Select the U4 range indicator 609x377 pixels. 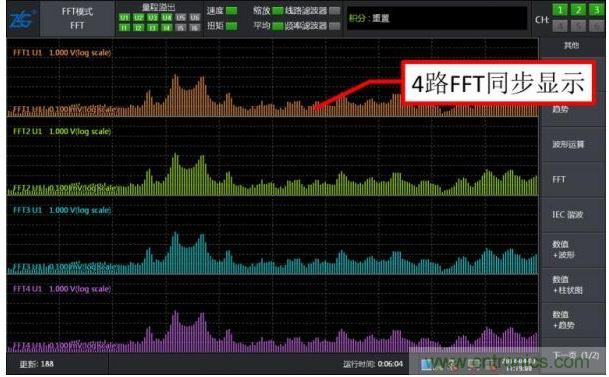(x=166, y=17)
